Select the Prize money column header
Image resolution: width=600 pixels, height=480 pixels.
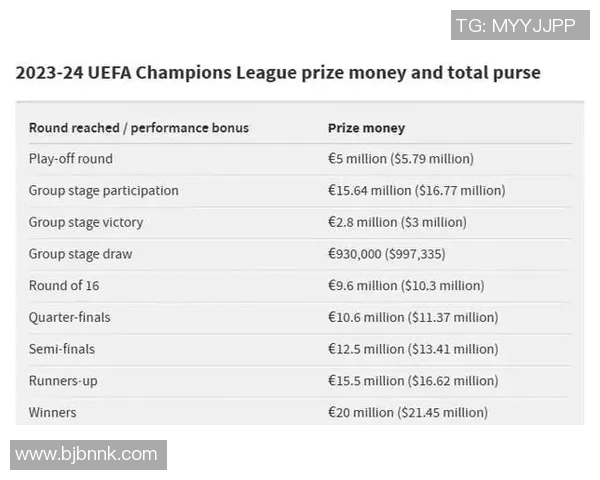[x=366, y=128]
